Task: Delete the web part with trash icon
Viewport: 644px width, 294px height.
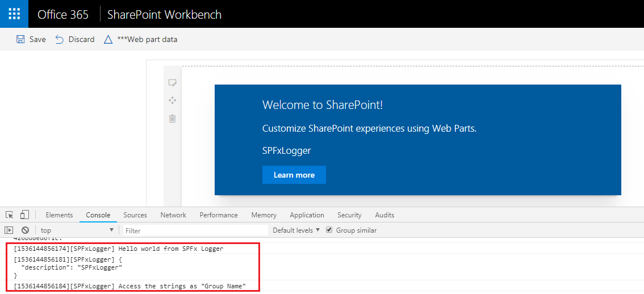Action: (173, 119)
